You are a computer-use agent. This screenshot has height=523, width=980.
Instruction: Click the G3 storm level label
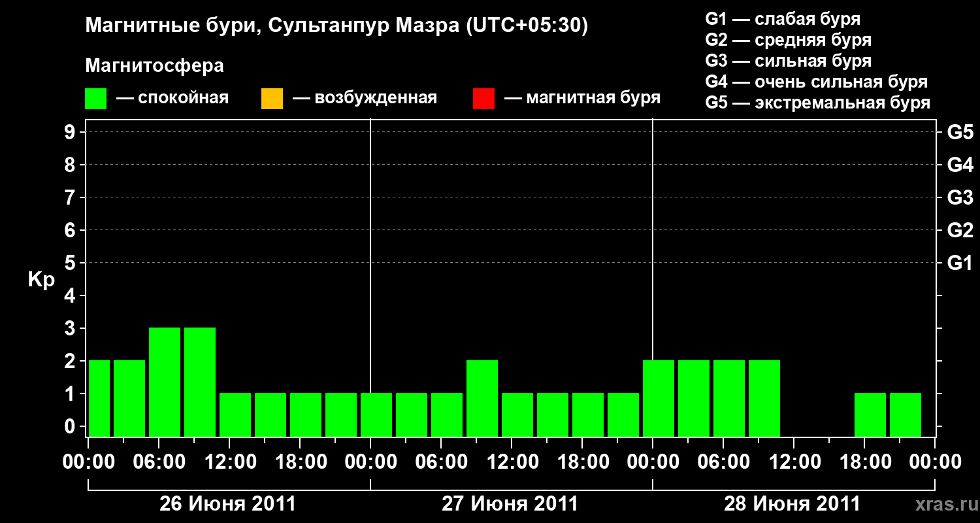[960, 197]
